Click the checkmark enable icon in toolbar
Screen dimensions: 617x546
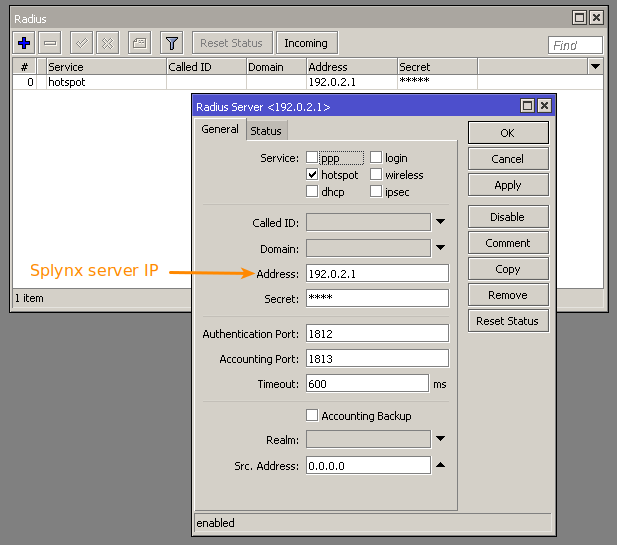[82, 43]
